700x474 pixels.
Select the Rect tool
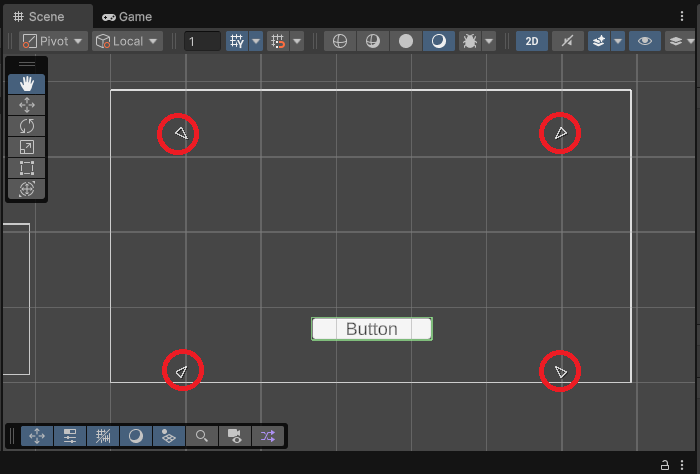pyautogui.click(x=27, y=168)
